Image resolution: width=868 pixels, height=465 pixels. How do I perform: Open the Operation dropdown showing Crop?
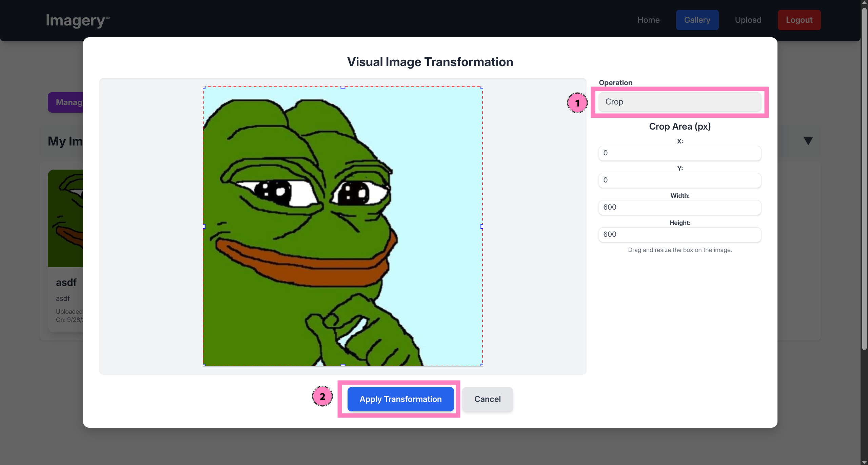click(x=679, y=102)
